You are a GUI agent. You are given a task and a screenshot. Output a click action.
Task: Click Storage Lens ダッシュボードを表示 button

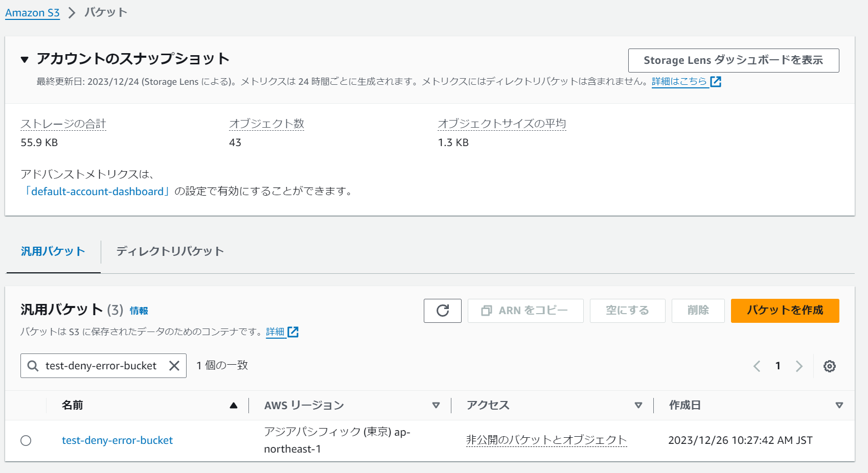pyautogui.click(x=734, y=60)
